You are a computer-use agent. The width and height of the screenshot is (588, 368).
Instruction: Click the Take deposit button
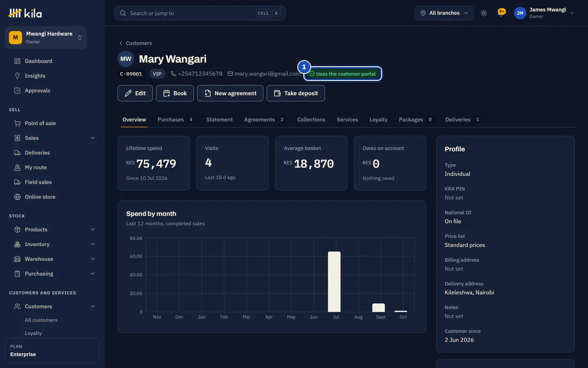[x=296, y=93]
